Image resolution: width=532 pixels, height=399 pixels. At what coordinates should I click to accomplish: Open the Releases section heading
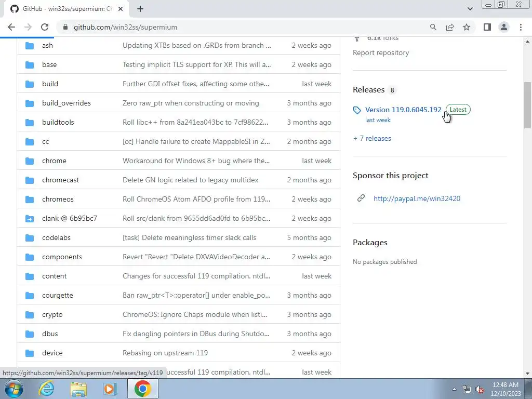(x=368, y=89)
